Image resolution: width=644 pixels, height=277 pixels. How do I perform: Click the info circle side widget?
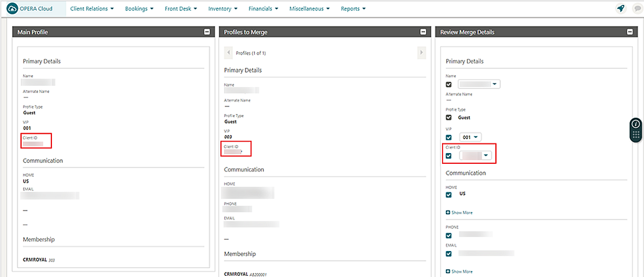(x=636, y=123)
